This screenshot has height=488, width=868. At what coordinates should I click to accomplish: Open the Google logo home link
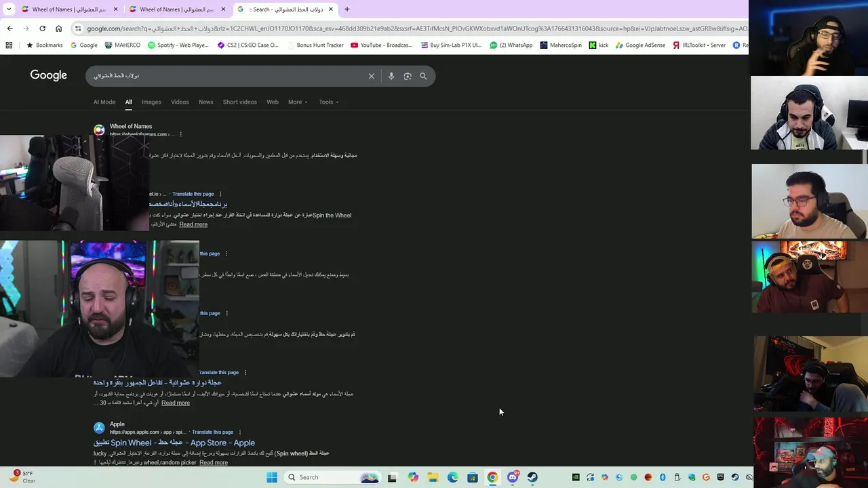[48, 75]
